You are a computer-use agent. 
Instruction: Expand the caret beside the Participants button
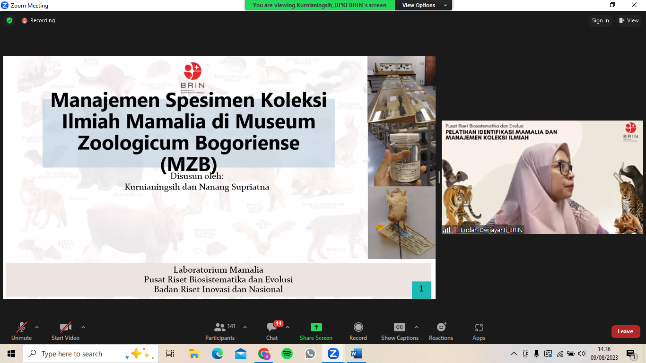click(245, 327)
